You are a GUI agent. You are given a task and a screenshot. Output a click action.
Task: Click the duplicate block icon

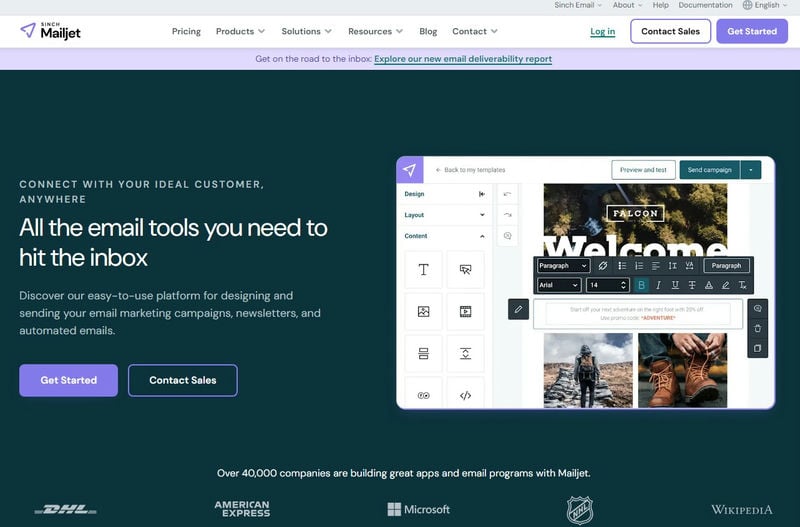[758, 348]
